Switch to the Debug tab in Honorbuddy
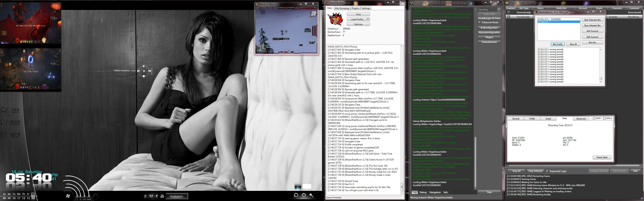Image resolution: width=644 pixels, height=201 pixels. (x=423, y=192)
